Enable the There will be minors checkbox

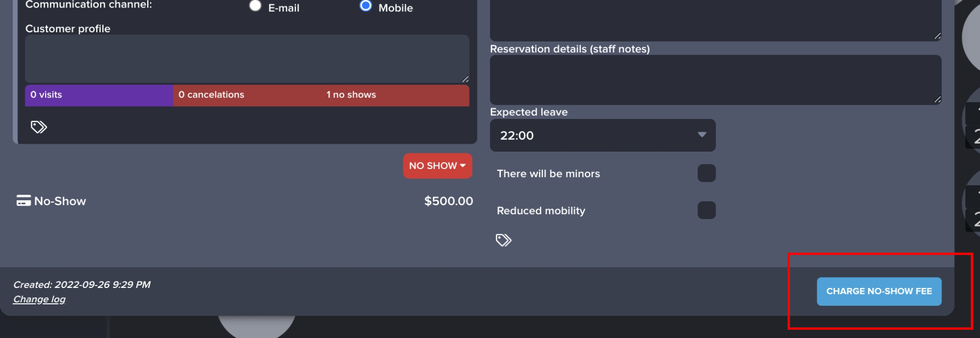[x=706, y=173]
